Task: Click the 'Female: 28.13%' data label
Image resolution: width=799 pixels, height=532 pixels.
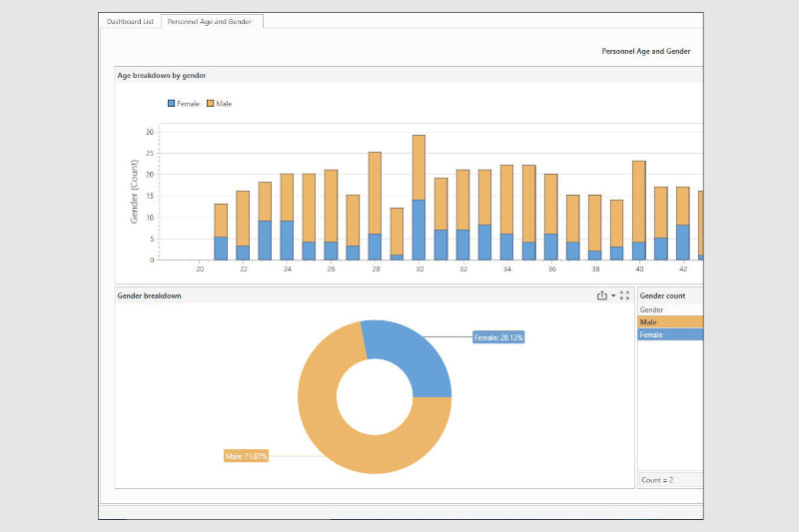Action: pyautogui.click(x=498, y=337)
